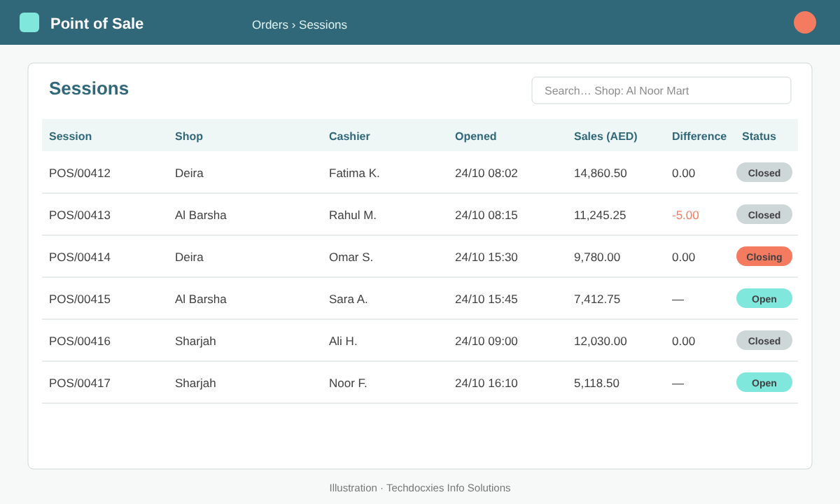Viewport: 840px width, 504px height.
Task: Click sales amount 5,118.50
Action: tap(596, 383)
